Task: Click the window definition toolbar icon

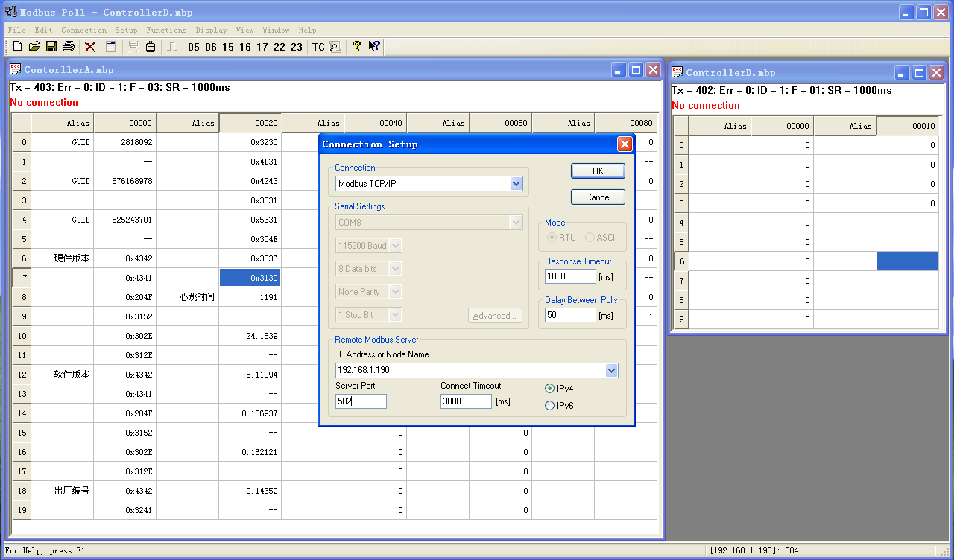Action: [x=111, y=47]
